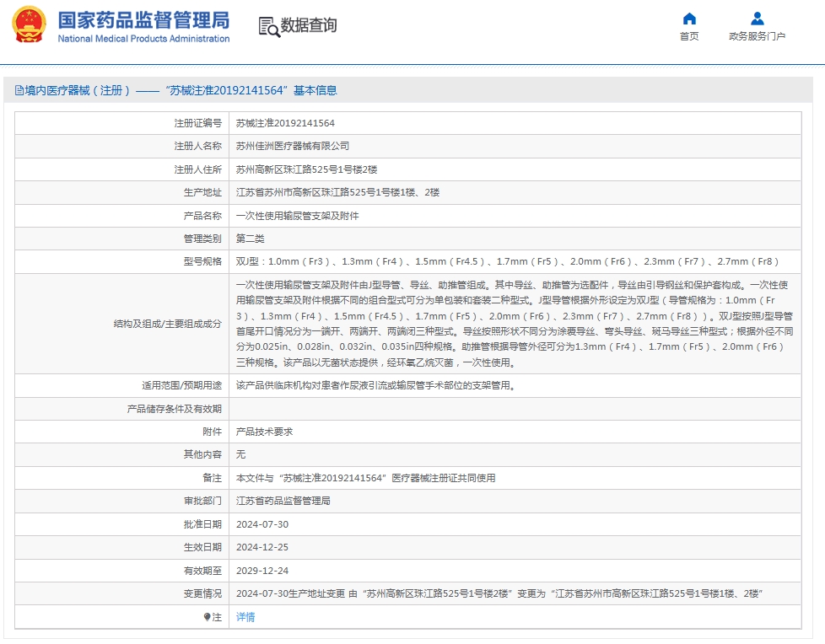Click the 有效期至 label
Image resolution: width=825 pixels, height=644 pixels.
click(x=202, y=571)
